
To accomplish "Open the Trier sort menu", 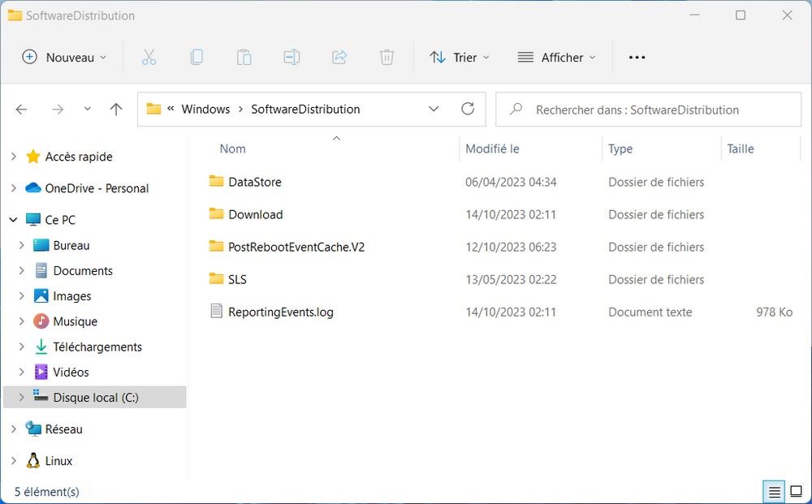I will (x=460, y=58).
